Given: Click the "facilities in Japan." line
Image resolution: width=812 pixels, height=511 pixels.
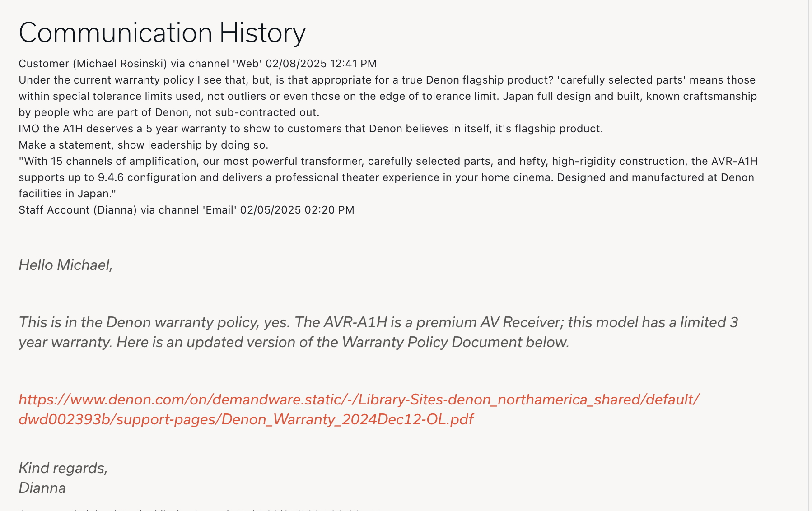Looking at the screenshot, I should click(67, 194).
